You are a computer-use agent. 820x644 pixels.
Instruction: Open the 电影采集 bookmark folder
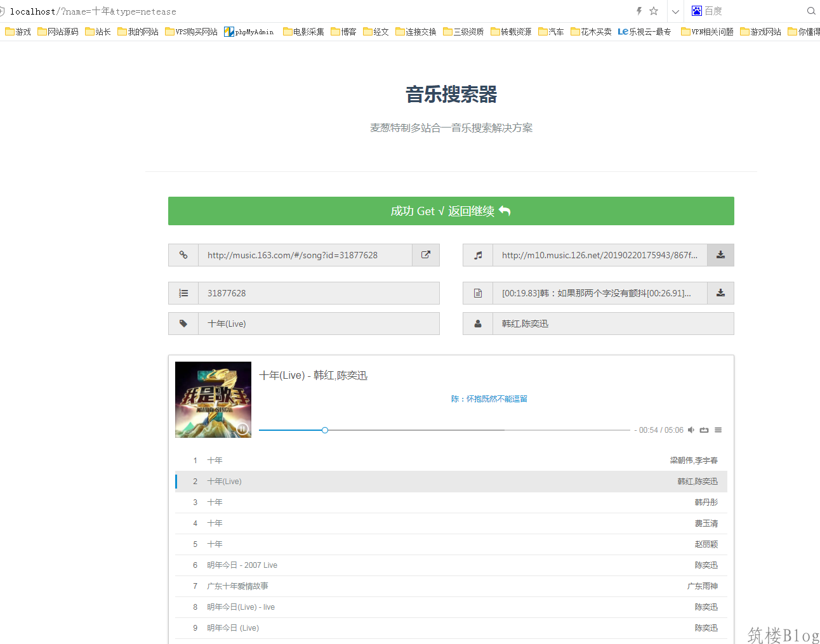coord(303,32)
